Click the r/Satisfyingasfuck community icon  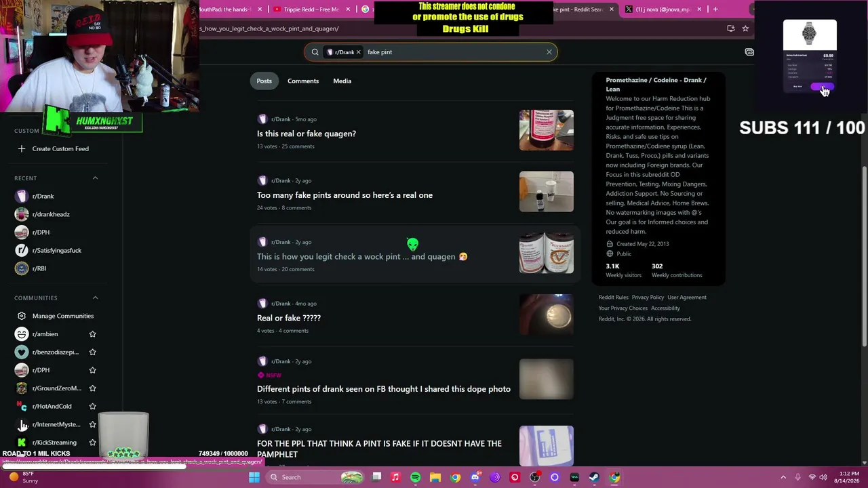click(22, 251)
